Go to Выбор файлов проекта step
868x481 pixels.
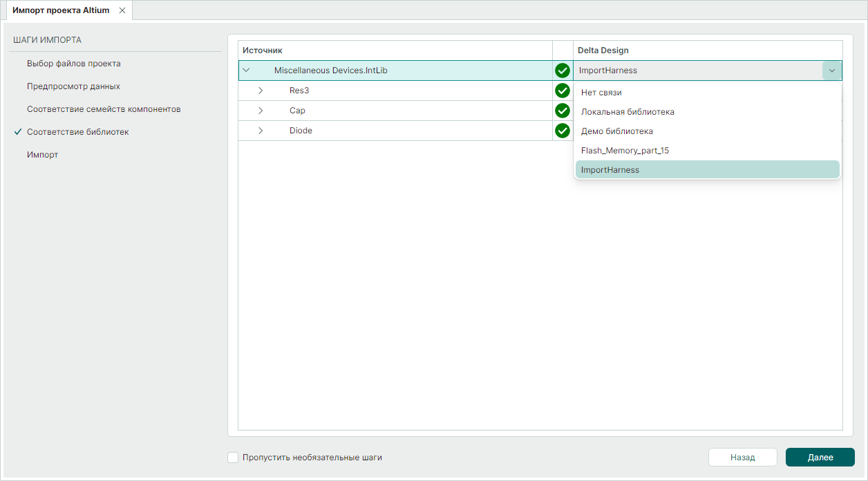pos(74,64)
